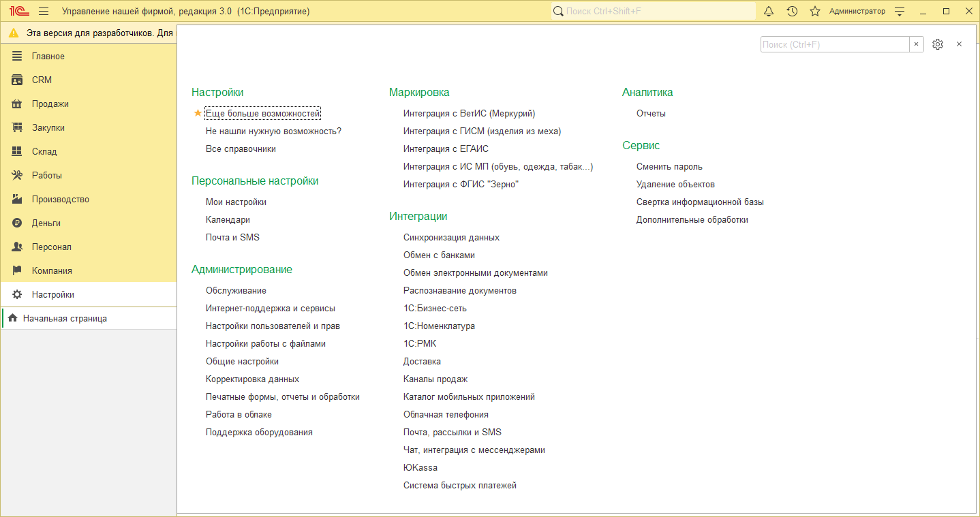Open the menu settings gear icon
Image resolution: width=980 pixels, height=517 pixels.
938,44
